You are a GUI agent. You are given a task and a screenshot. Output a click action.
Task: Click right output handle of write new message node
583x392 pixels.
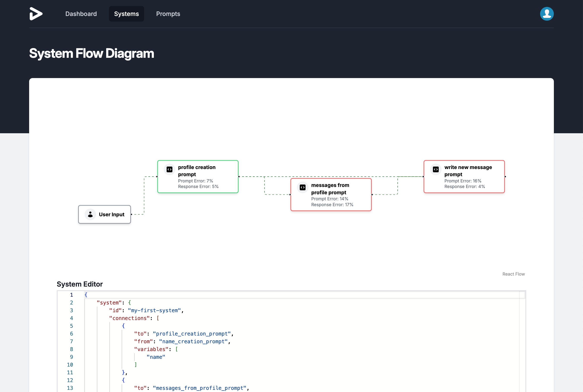click(505, 177)
